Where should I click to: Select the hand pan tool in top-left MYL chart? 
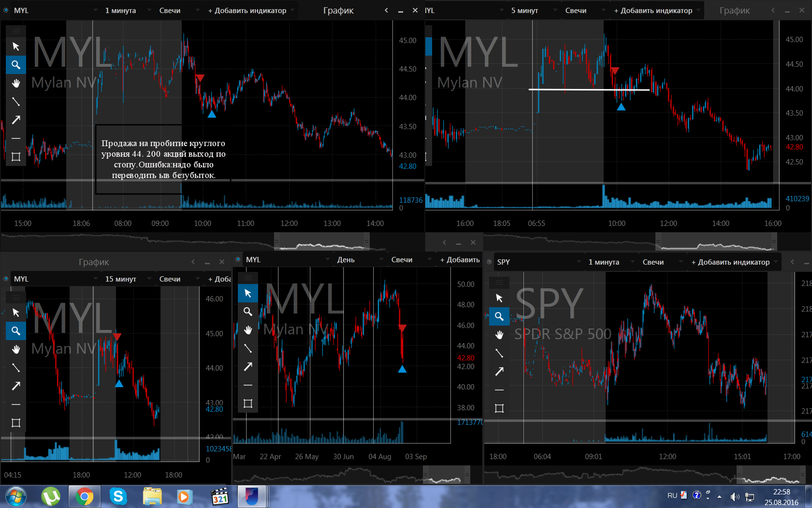[x=16, y=83]
